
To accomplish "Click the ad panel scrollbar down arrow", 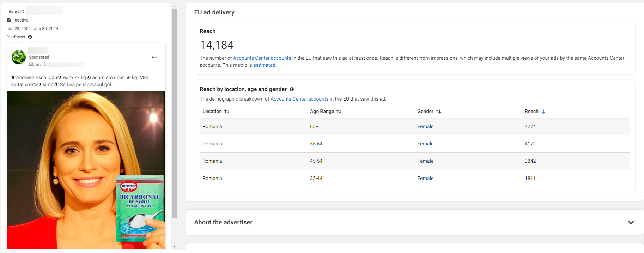I will [174, 247].
